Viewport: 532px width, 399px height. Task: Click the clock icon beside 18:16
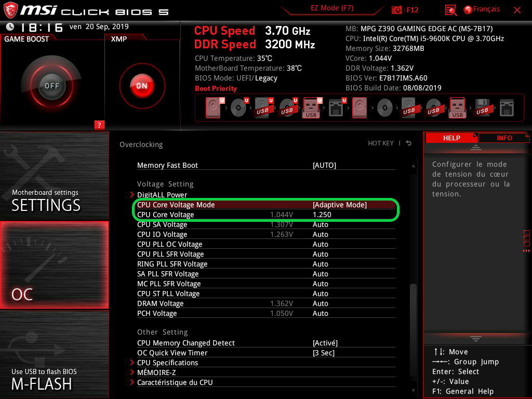pos(10,27)
